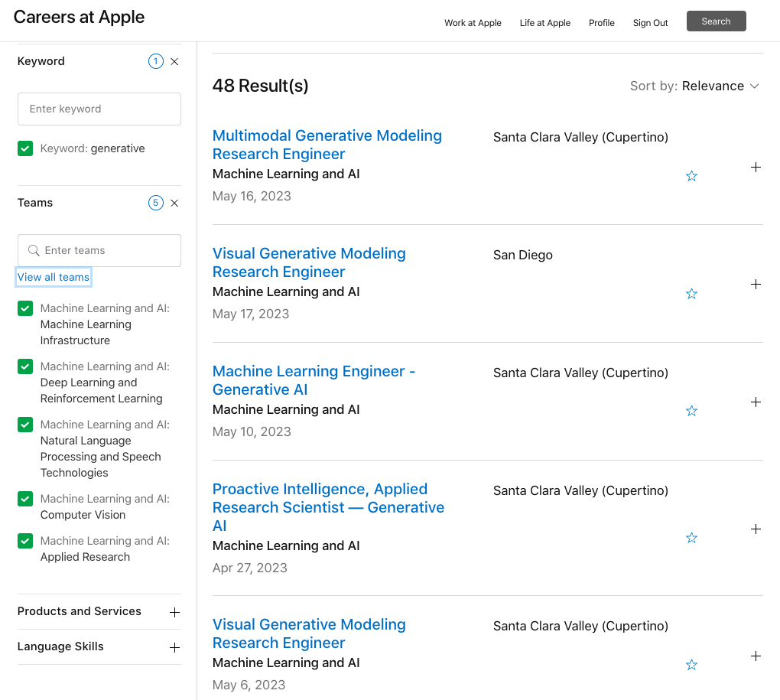Click the View all teams link
Image resolution: width=780 pixels, height=700 pixels.
54,277
